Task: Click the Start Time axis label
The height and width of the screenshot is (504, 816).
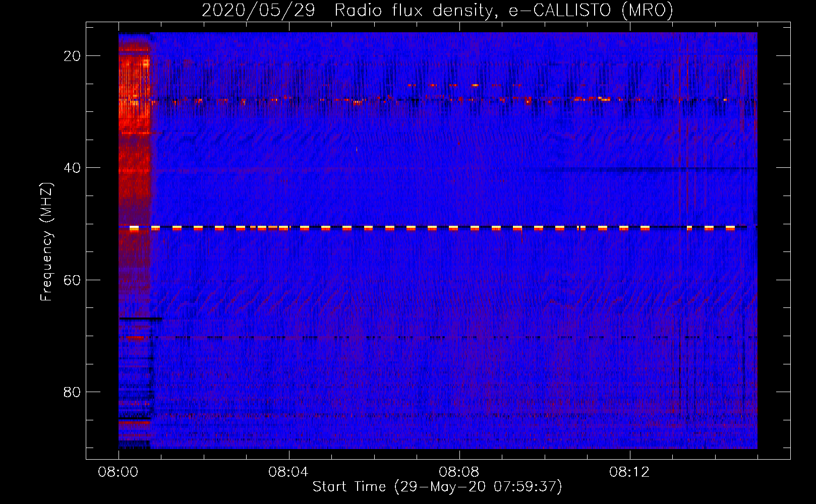Action: [437, 487]
